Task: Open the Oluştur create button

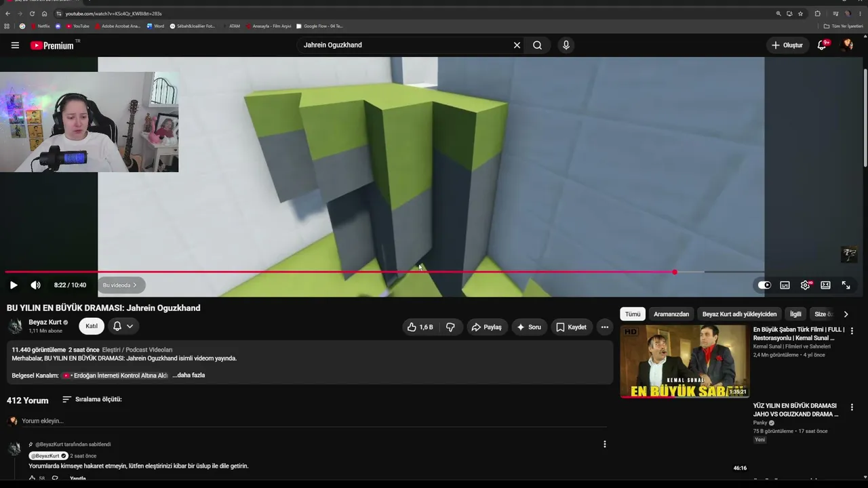Action: (787, 45)
